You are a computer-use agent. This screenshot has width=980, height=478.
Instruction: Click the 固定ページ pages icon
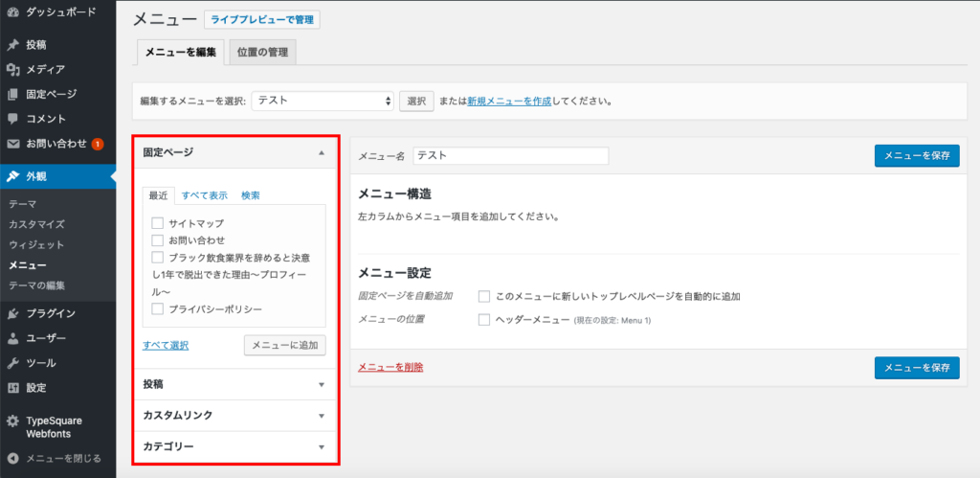pos(13,95)
